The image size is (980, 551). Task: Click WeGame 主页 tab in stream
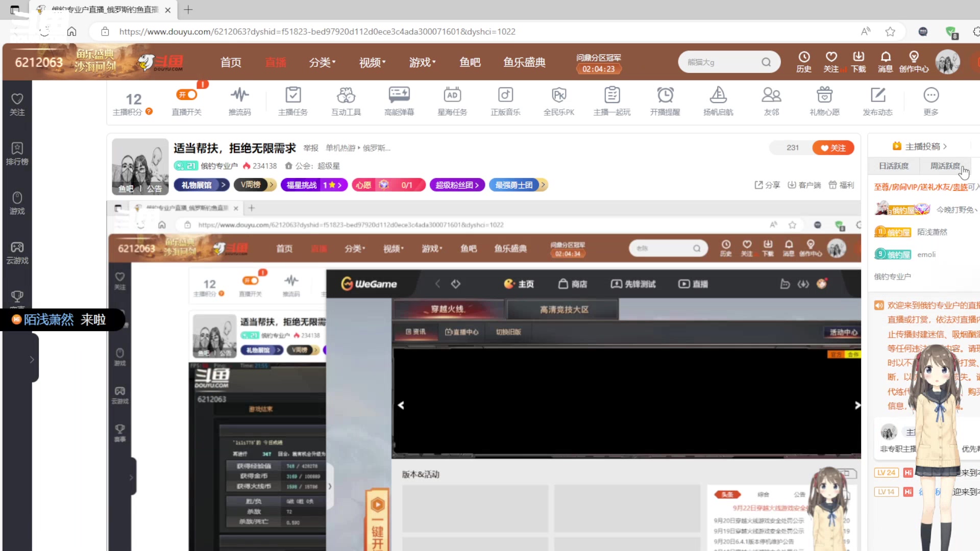coord(519,284)
